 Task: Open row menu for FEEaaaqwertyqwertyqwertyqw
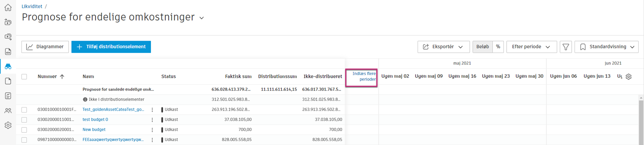tap(152, 140)
